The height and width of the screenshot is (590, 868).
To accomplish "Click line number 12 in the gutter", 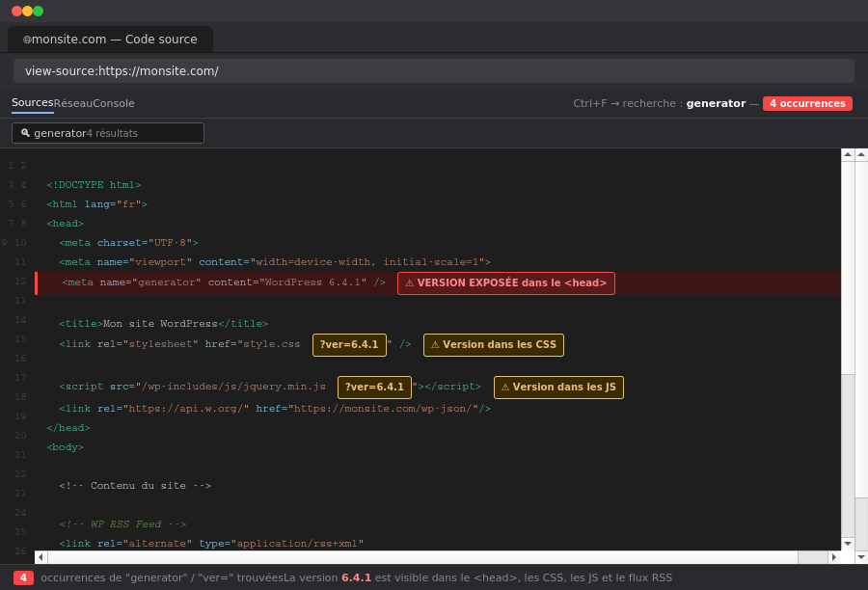I will coord(20,282).
